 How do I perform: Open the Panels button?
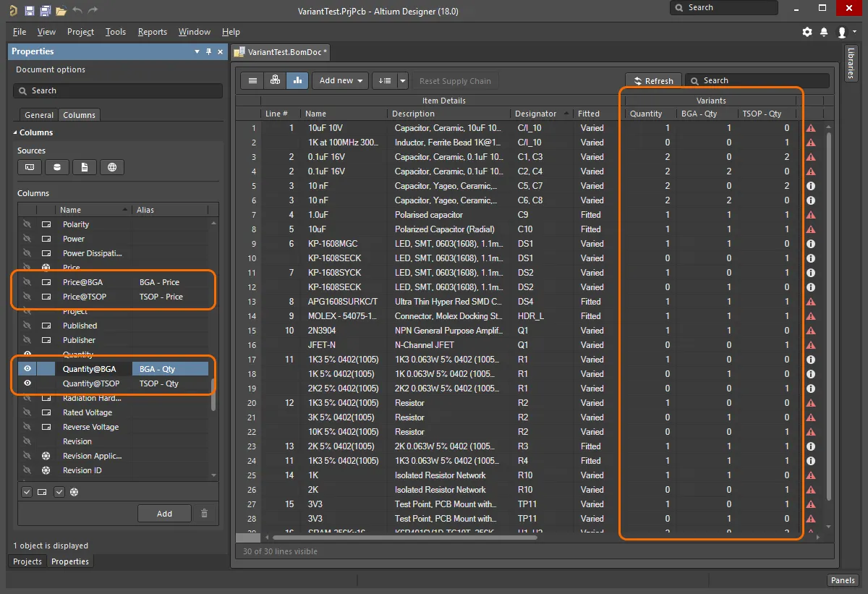tap(843, 580)
